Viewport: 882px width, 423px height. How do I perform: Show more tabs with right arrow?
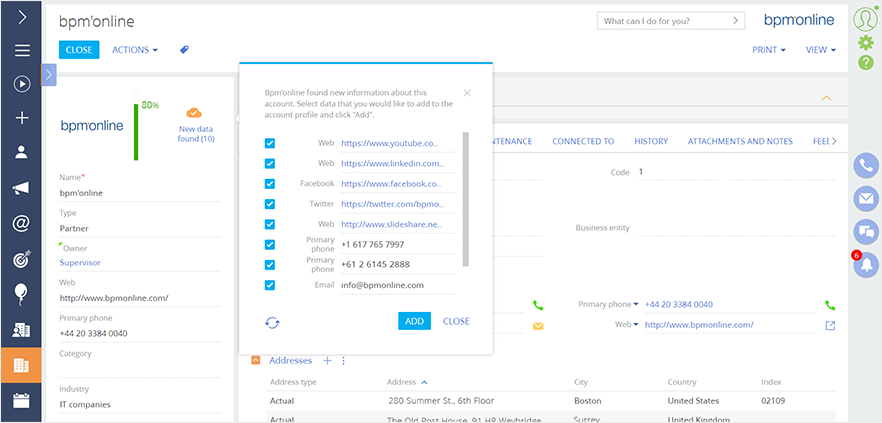pos(834,141)
